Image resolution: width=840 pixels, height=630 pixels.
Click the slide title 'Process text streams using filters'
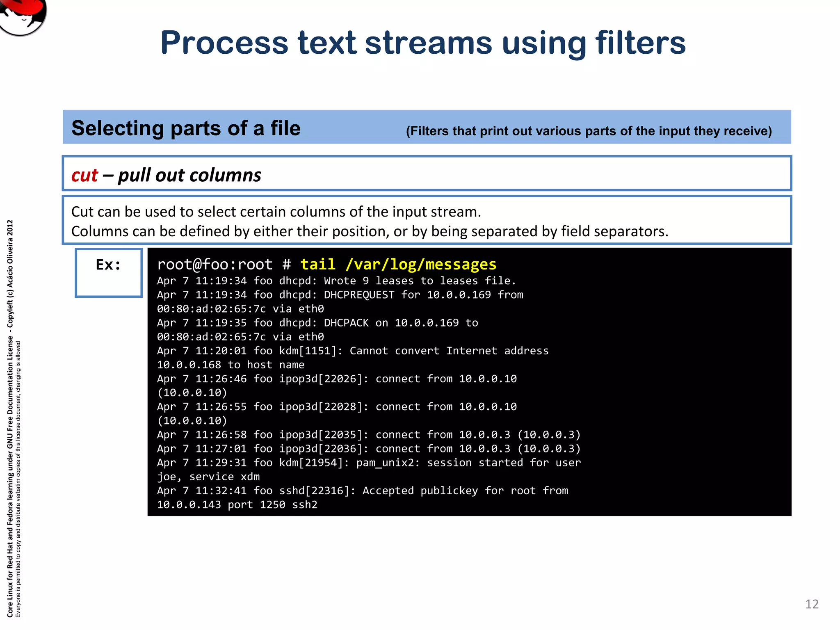click(x=423, y=43)
